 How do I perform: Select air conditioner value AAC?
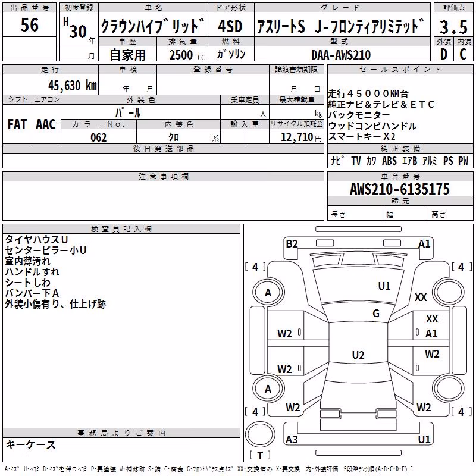46,124
